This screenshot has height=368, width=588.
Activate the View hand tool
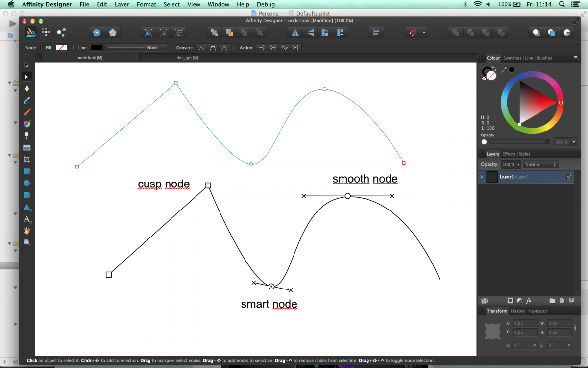tap(27, 231)
